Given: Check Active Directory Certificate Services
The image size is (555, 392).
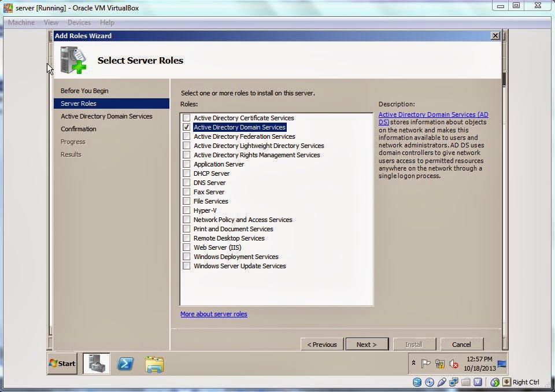Looking at the screenshot, I should 187,117.
